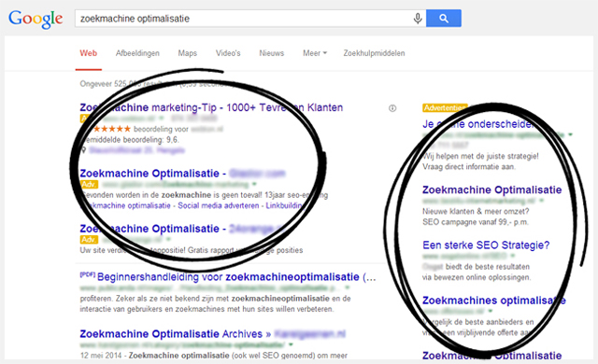The height and width of the screenshot is (364, 598).
Task: Open Zoekhulpmiddelen search tools
Action: coord(374,53)
